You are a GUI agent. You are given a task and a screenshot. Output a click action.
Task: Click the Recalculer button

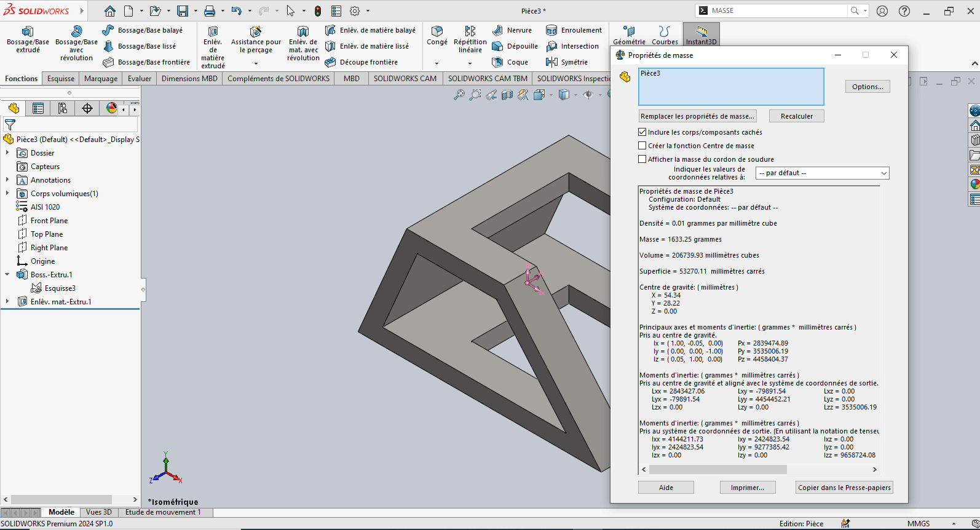(796, 116)
